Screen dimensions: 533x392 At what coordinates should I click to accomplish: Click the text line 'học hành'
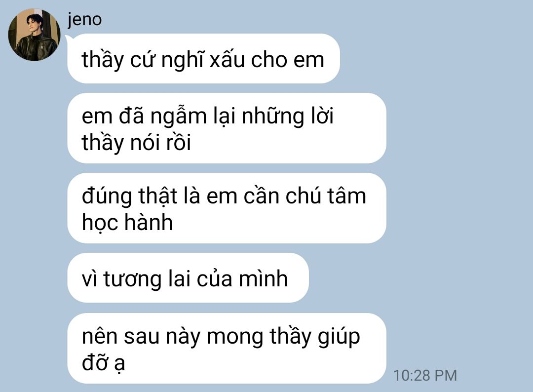127,223
